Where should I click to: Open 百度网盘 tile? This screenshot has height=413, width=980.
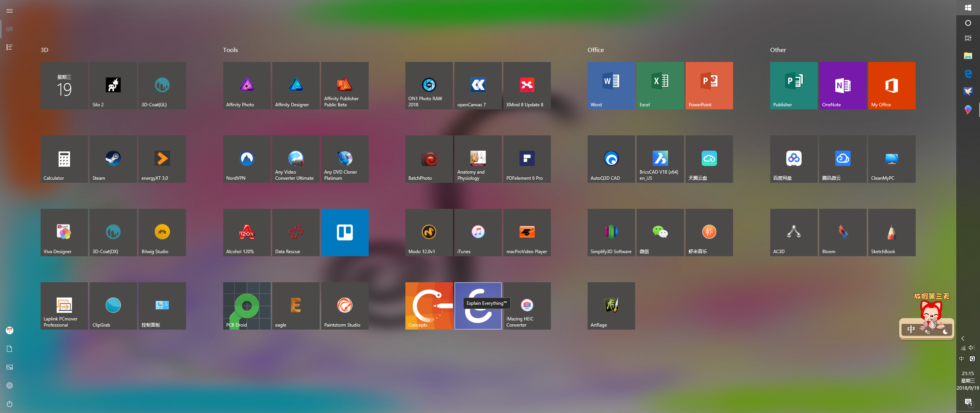[x=794, y=159]
